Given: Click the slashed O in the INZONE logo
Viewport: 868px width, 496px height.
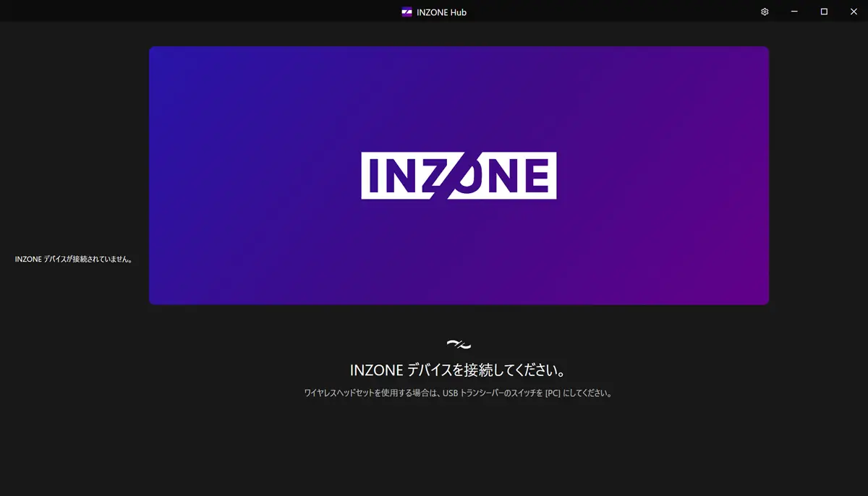Looking at the screenshot, I should click(x=460, y=175).
